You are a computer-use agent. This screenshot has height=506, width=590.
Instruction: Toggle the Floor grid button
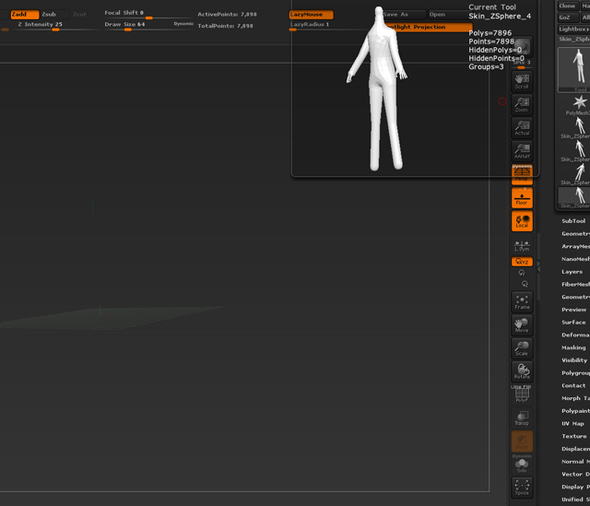pyautogui.click(x=522, y=198)
